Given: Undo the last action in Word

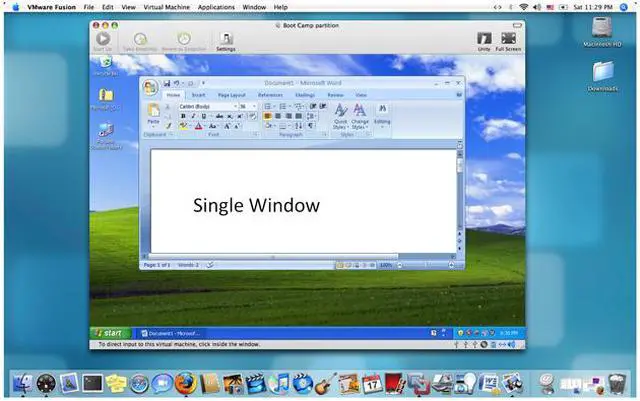Looking at the screenshot, I should pos(177,83).
